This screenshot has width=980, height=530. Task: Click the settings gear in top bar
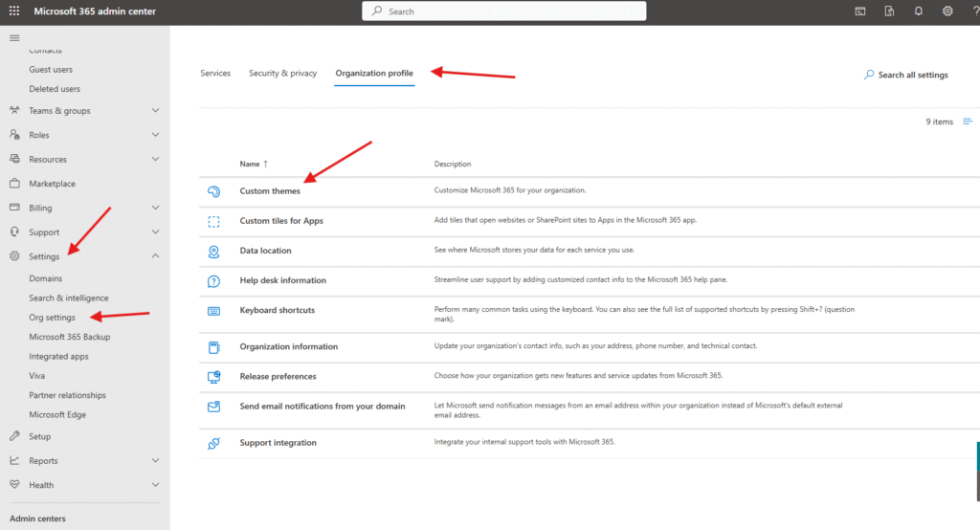tap(947, 11)
